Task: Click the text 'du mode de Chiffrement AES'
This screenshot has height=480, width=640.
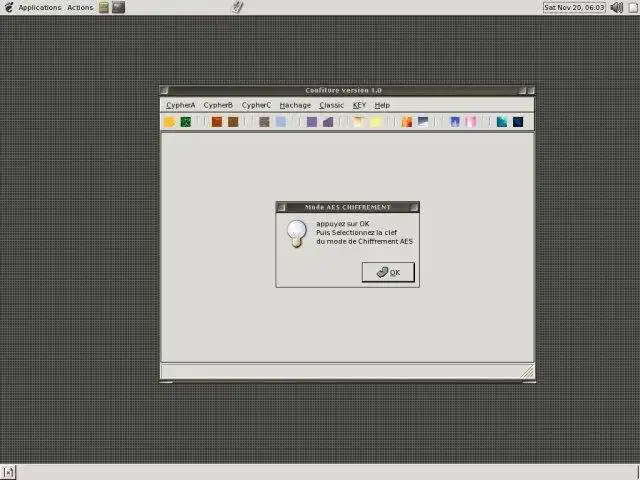Action: [x=364, y=241]
